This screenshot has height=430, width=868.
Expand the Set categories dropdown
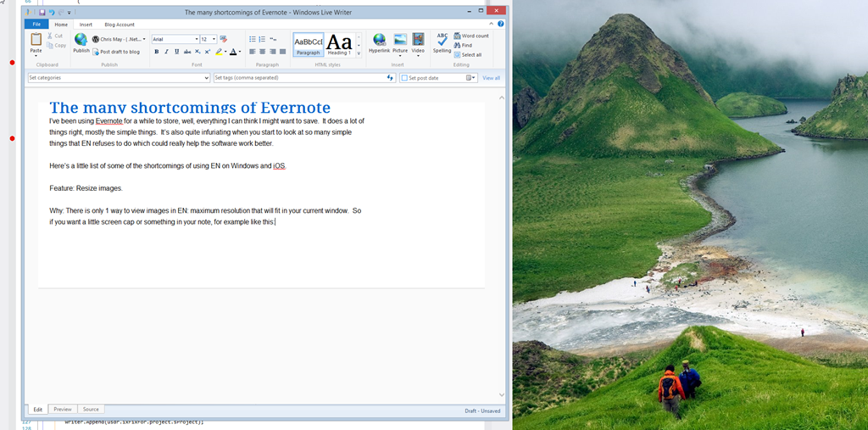point(206,78)
